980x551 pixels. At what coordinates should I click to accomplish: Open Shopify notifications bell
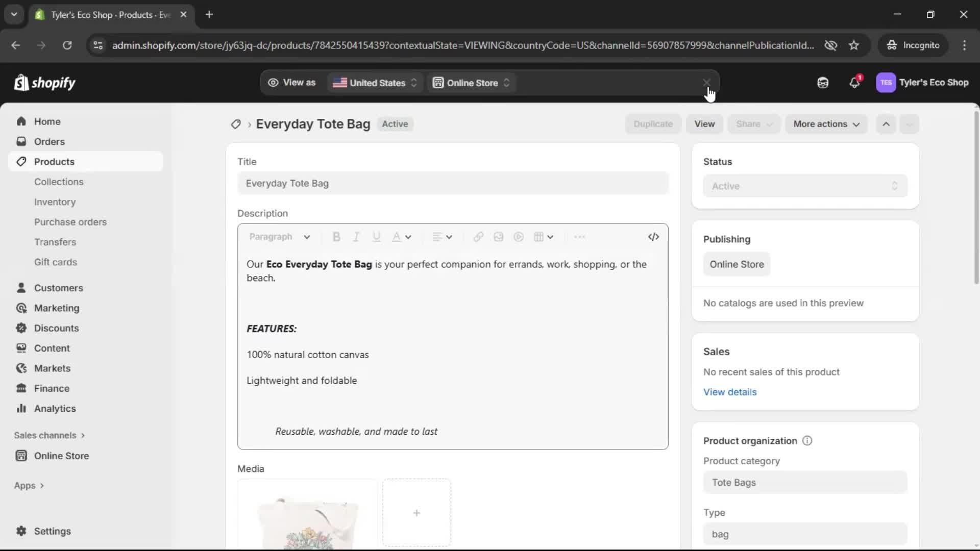click(855, 83)
